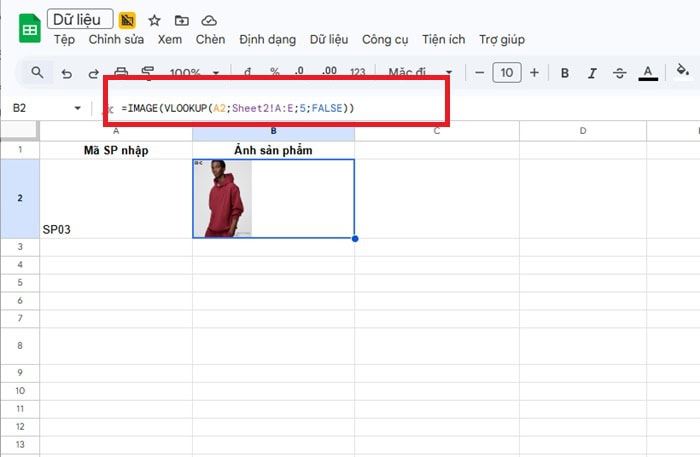Open the Định dạng menu

(x=267, y=40)
